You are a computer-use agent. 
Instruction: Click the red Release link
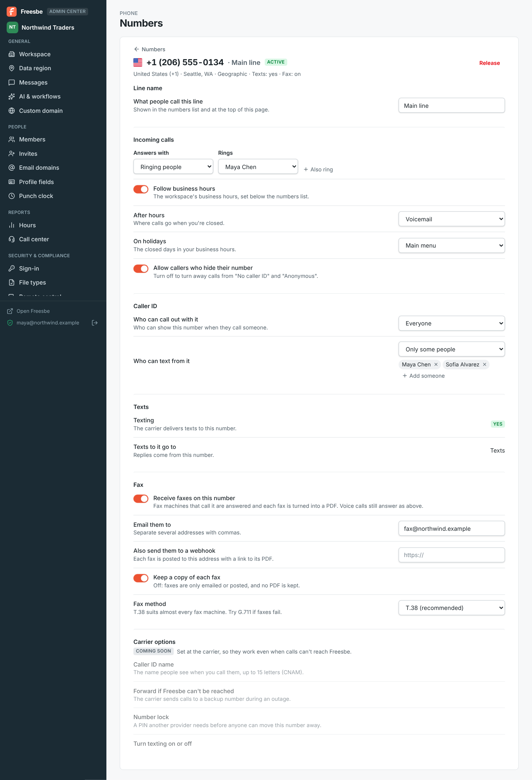[489, 63]
